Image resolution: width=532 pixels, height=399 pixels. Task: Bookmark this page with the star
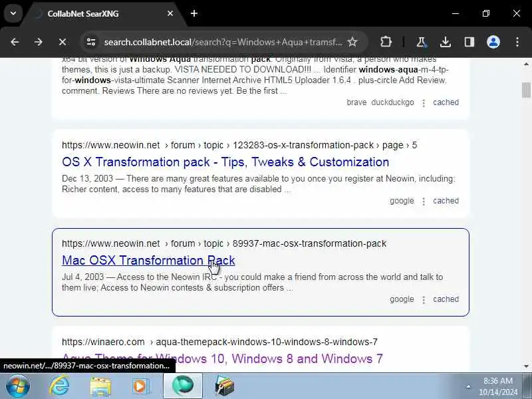click(352, 42)
